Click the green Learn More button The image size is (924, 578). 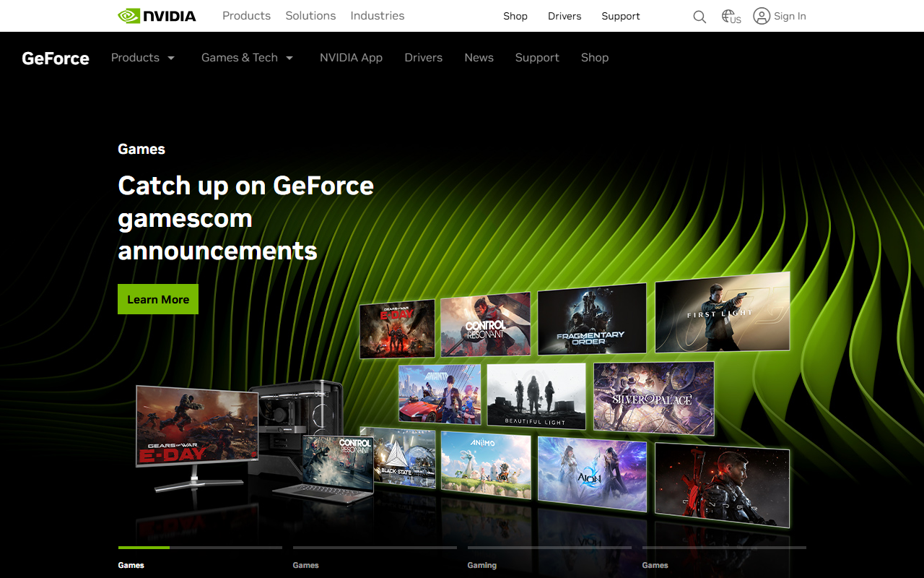pyautogui.click(x=158, y=299)
